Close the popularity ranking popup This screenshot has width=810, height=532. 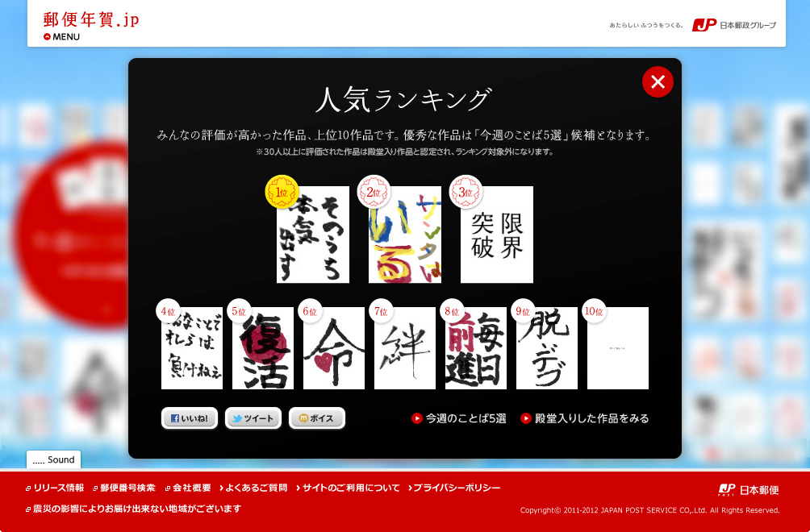(x=658, y=81)
